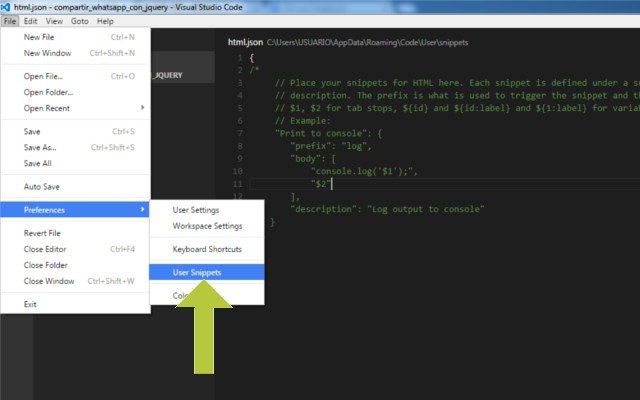
Task: Click the Preferences submenu arrow
Action: pyautogui.click(x=142, y=209)
